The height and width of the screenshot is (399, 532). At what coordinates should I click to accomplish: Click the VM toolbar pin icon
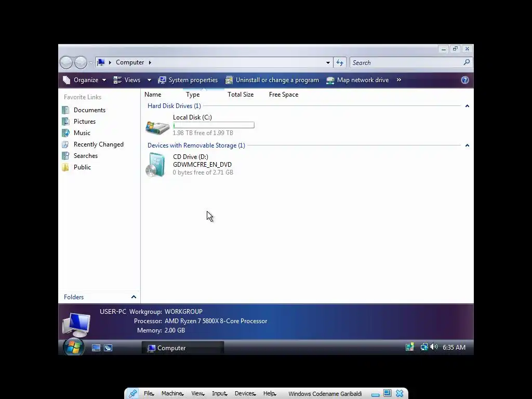[x=132, y=394]
